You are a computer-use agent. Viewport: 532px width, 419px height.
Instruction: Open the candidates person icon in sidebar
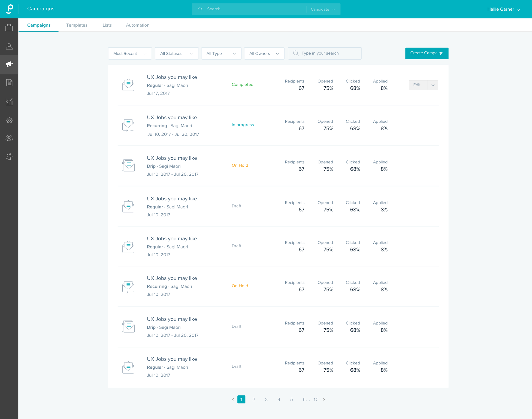pyautogui.click(x=9, y=46)
